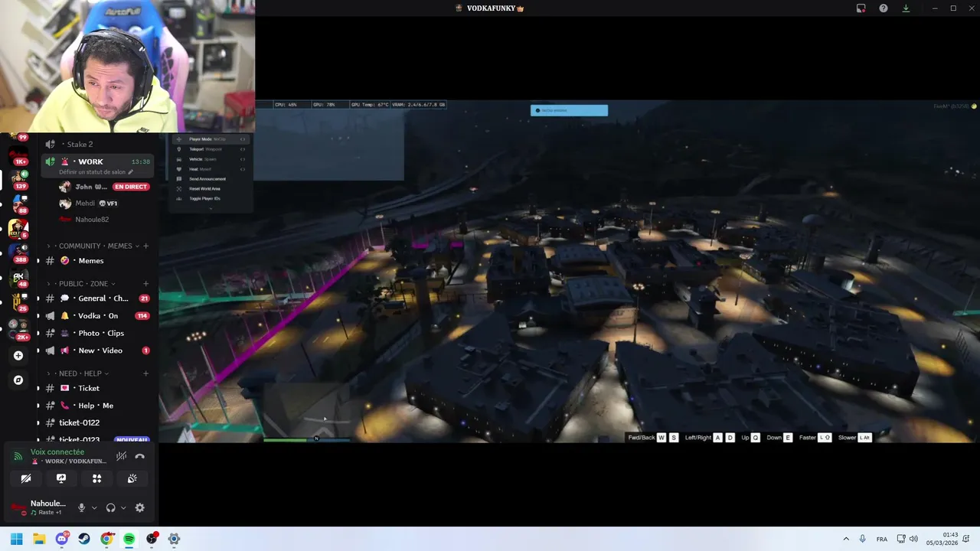Toggle noise suppression in voice panel
This screenshot has width=980, height=551.
point(121,456)
